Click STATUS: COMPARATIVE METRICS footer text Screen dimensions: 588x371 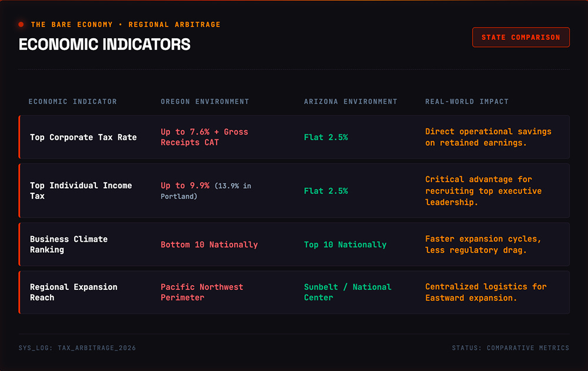(510, 347)
